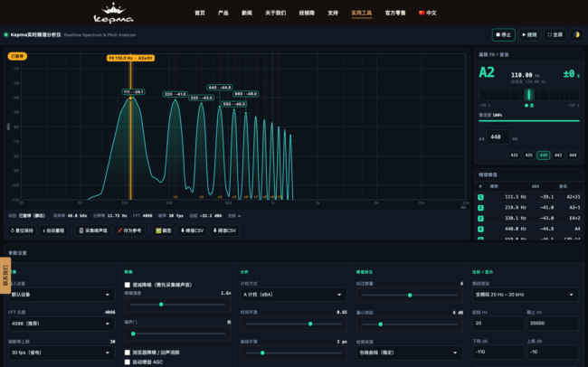Click the peak table row 440.0 Hz
Image resolution: width=588 pixels, height=367 pixels.
click(529, 229)
